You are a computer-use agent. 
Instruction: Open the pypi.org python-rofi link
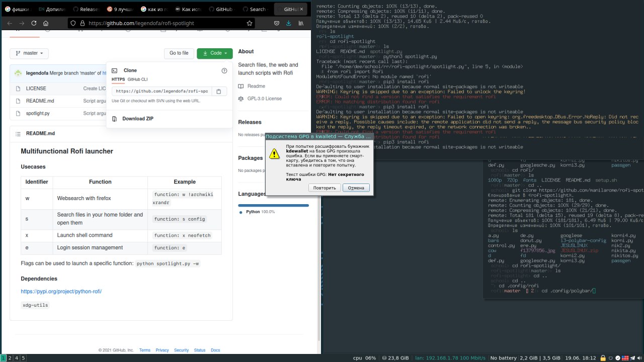click(x=61, y=291)
